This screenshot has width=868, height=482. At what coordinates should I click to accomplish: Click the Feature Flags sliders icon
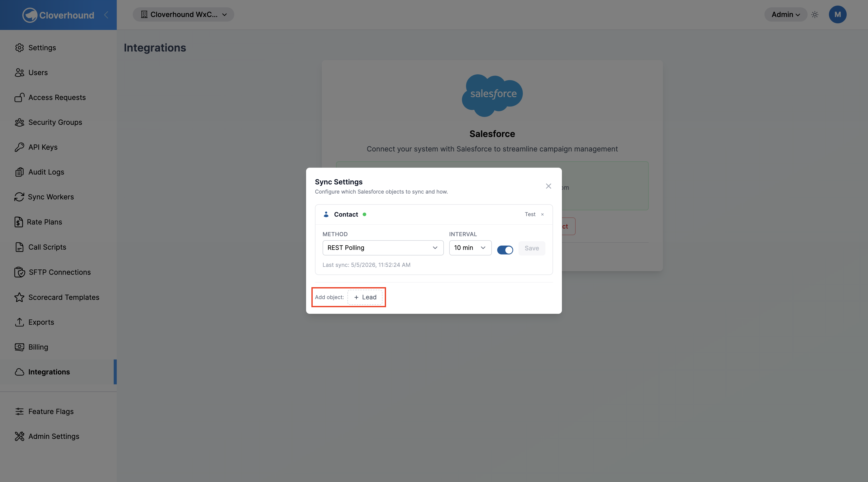20,411
